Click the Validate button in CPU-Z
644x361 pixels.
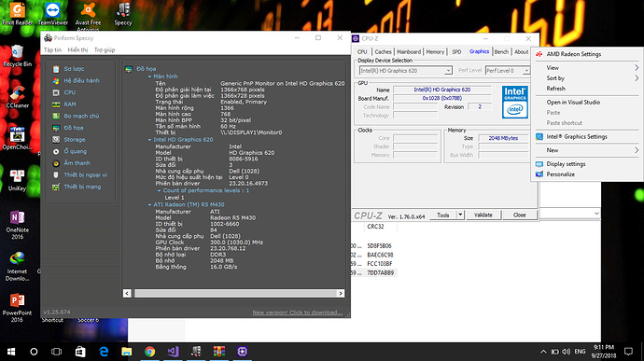tap(483, 215)
